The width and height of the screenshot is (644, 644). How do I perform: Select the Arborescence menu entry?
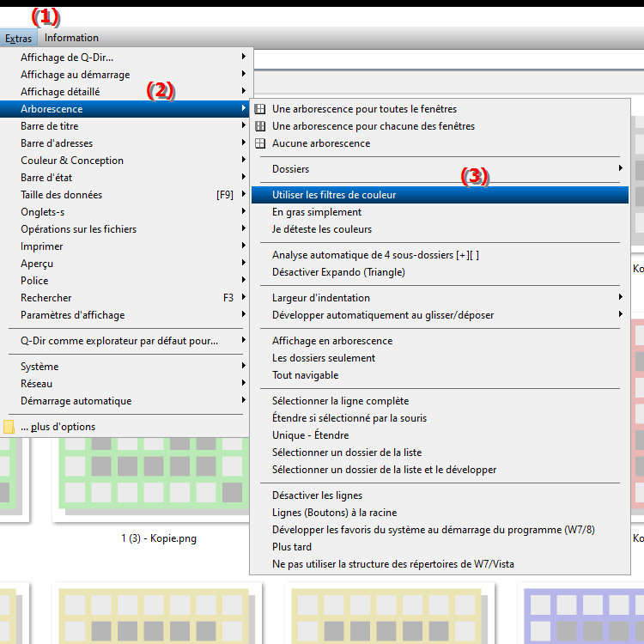pyautogui.click(x=125, y=109)
